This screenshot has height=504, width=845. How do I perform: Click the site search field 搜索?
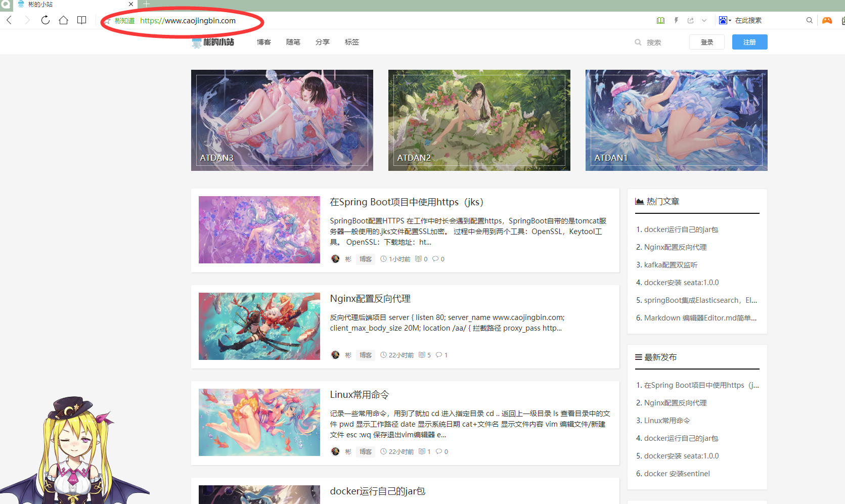[x=654, y=42]
